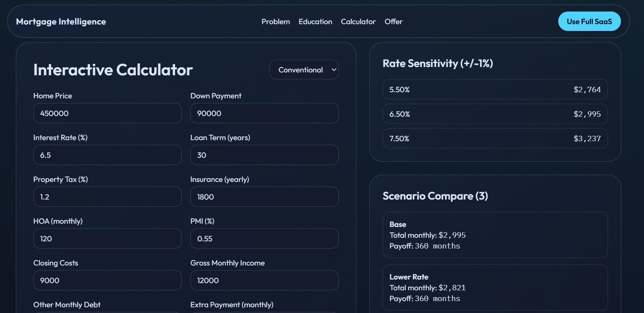
Task: Activate the Closing Costs input
Action: point(107,280)
